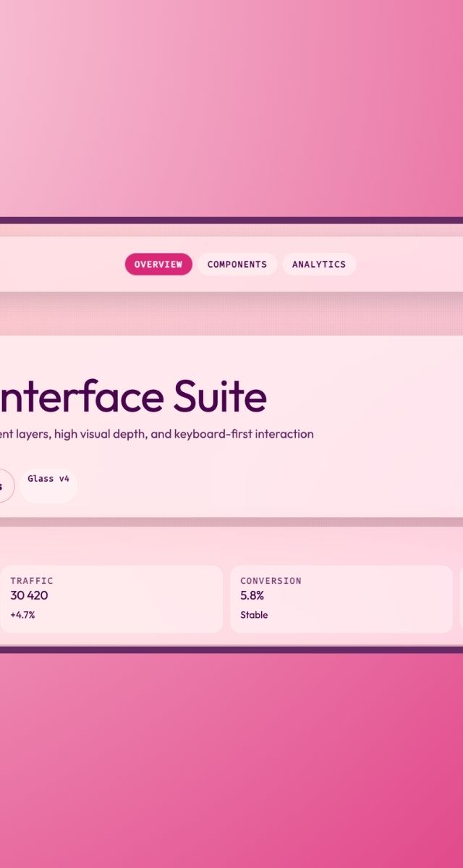The width and height of the screenshot is (463, 868).
Task: Click the traffic value 30 420
Action: tap(29, 595)
